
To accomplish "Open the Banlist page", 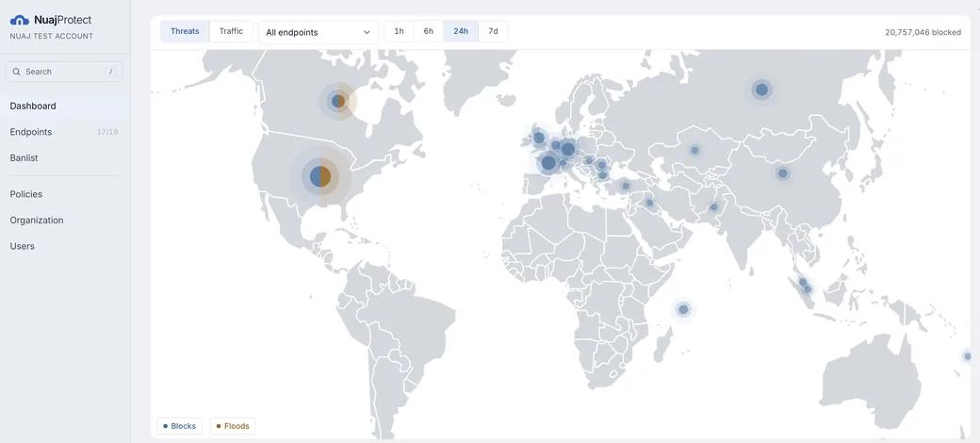I will (65, 158).
